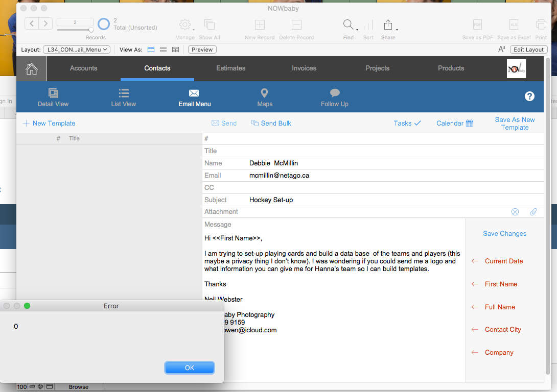Click the paperclip attachment icon

coord(533,212)
